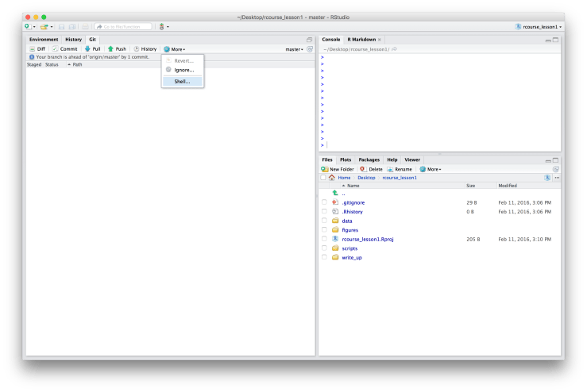Click Delete in the Files pane toolbar
Screen dimensions: 587x392
(x=371, y=169)
